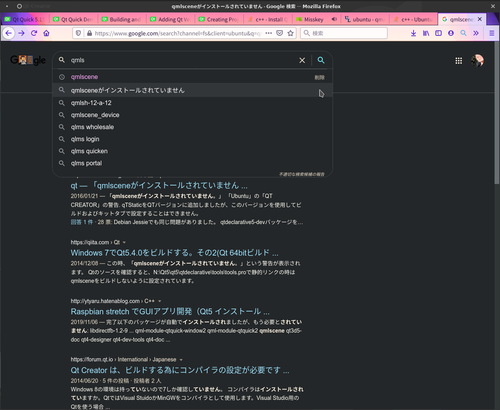Select suggestion qlms wholesale
Image resolution: width=500 pixels, height=410 pixels.
coord(193,127)
